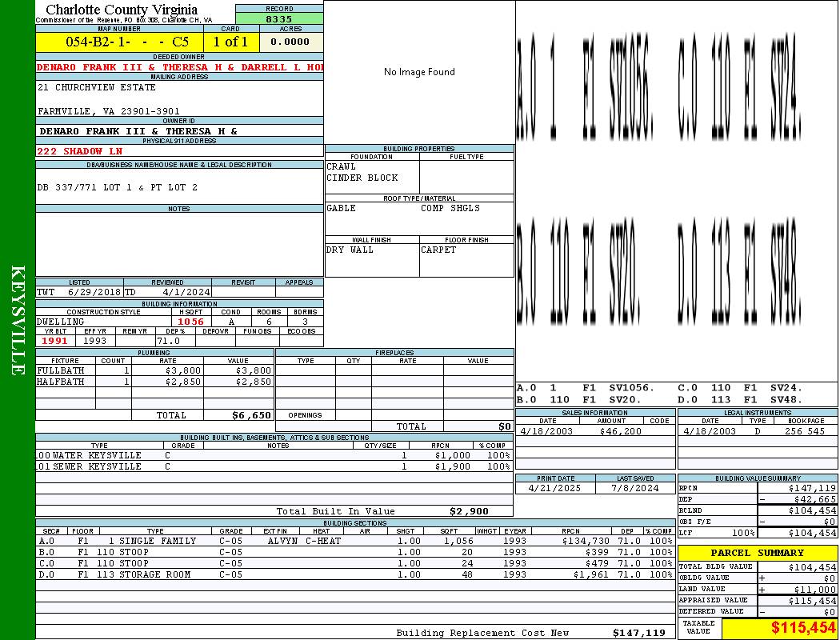Click CINDER BLOCK foundation text
This screenshot has width=840, height=640.
pos(362,178)
